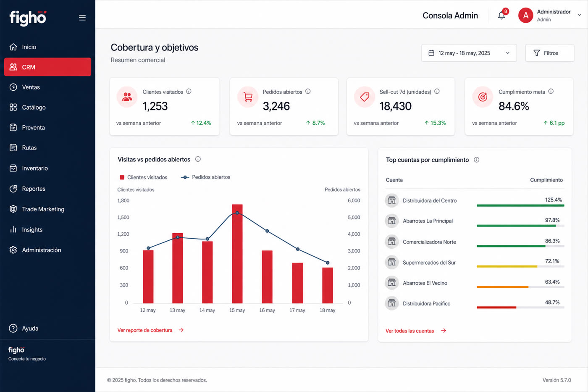Expand the Administrador account chevron
Viewport: 588px width, 392px height.
click(579, 15)
